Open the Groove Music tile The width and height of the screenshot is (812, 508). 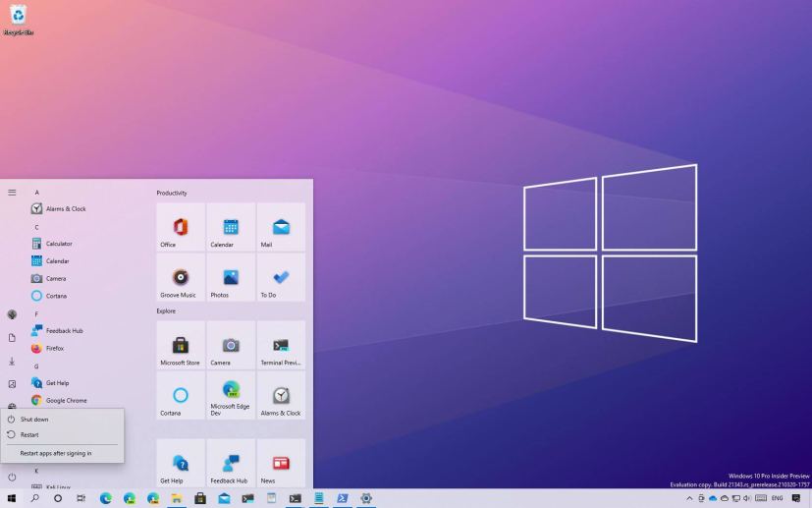[x=181, y=277]
